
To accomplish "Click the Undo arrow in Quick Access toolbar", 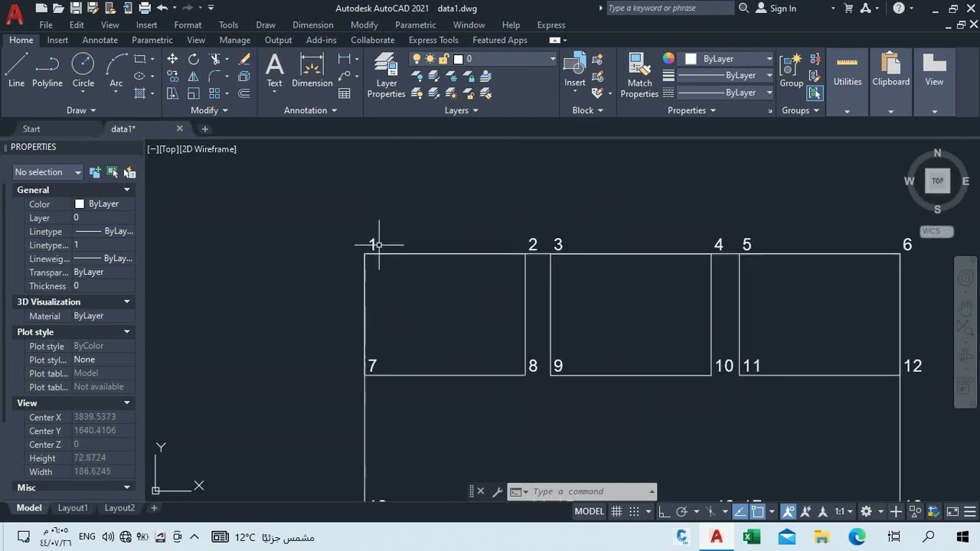I will [162, 8].
